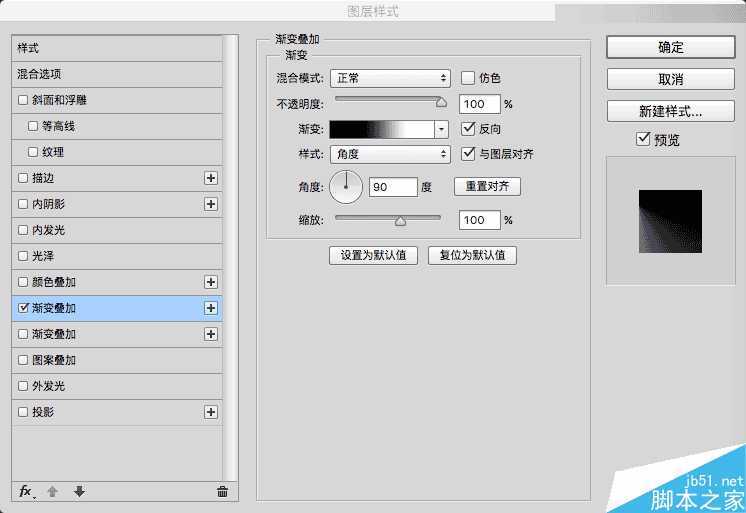Open the black-to-white gradient swatch editor
Image resolution: width=746 pixels, height=513 pixels.
(x=382, y=129)
